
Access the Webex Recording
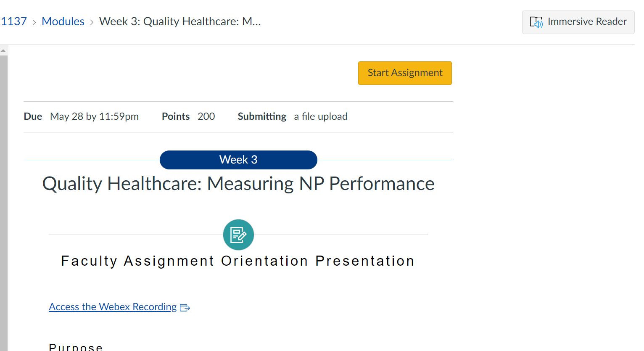tap(112, 307)
